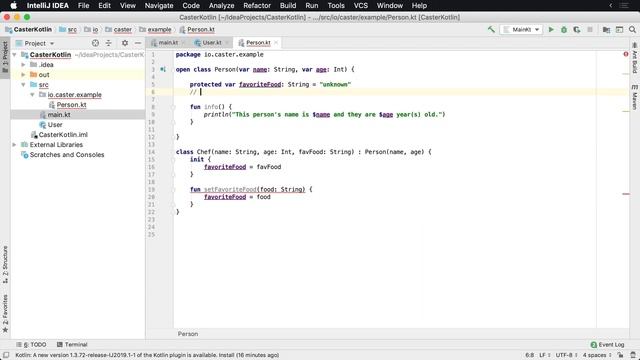Click the Person breadcrumb at editor bottom
The image size is (640, 360).
[x=188, y=334]
